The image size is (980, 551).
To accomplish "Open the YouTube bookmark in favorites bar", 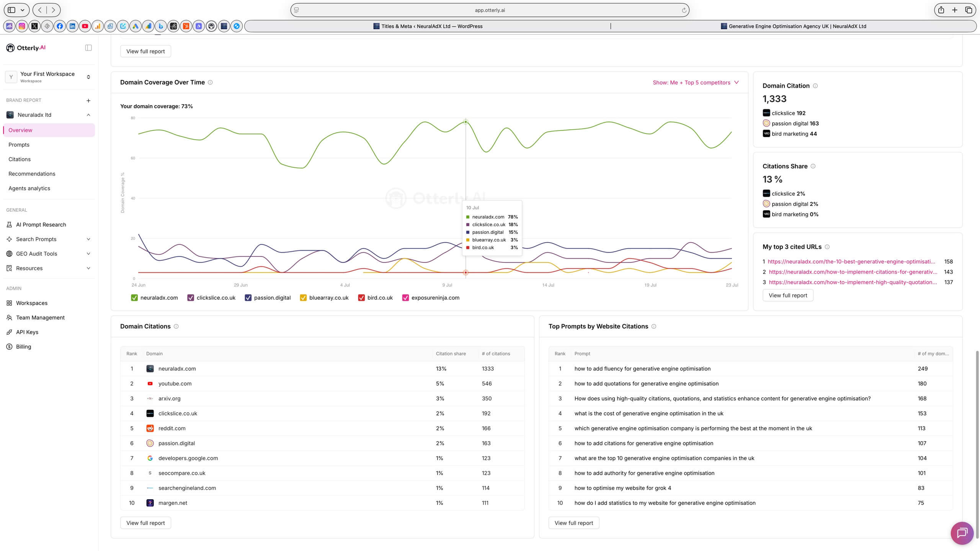I will click(x=85, y=26).
